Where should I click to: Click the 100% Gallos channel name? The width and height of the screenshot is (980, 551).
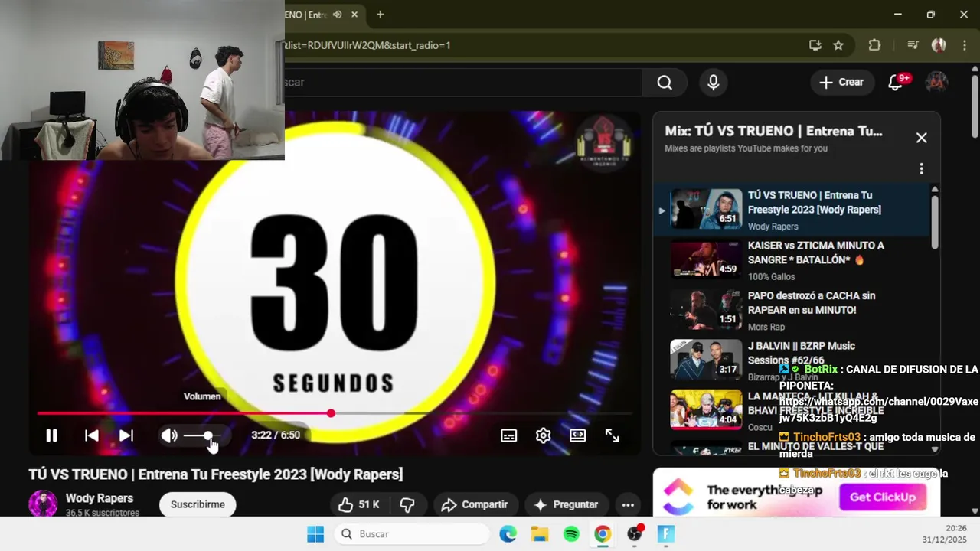pos(771,276)
